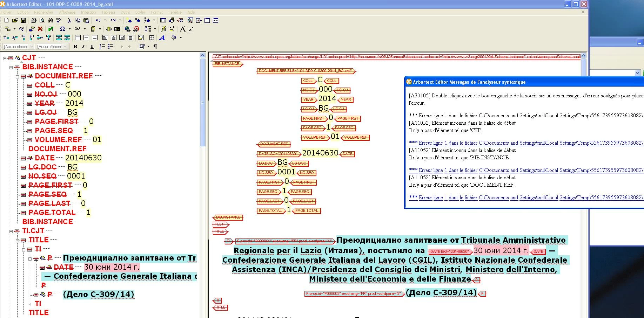Open font settings with the blue italic A icon
The height and width of the screenshot is (318, 644).
[162, 37]
